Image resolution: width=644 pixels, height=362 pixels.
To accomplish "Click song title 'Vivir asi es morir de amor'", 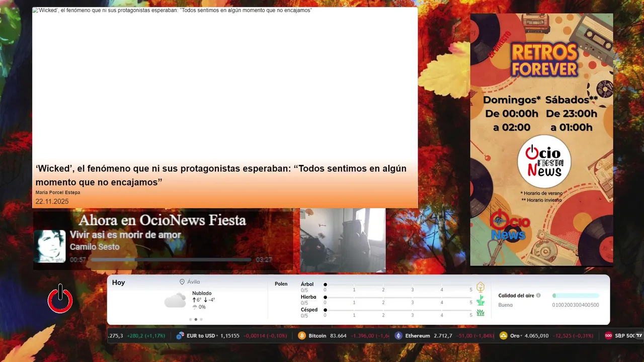I will pos(125,235).
